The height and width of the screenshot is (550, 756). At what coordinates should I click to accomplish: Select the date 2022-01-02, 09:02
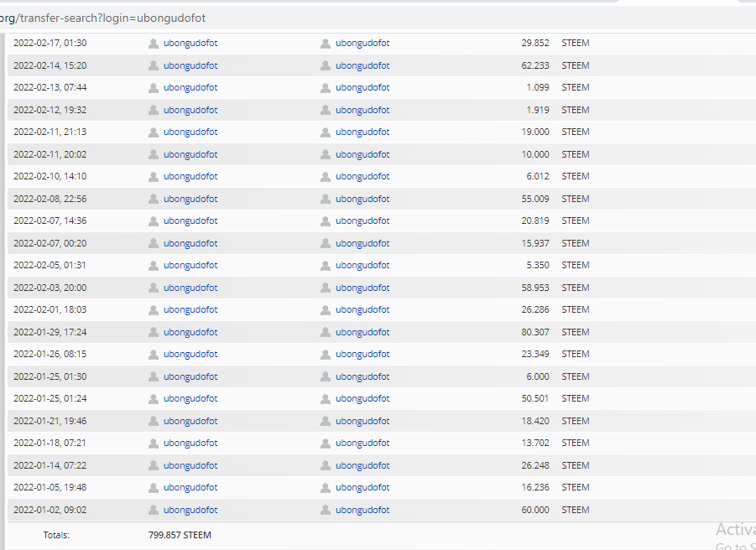[50, 510]
